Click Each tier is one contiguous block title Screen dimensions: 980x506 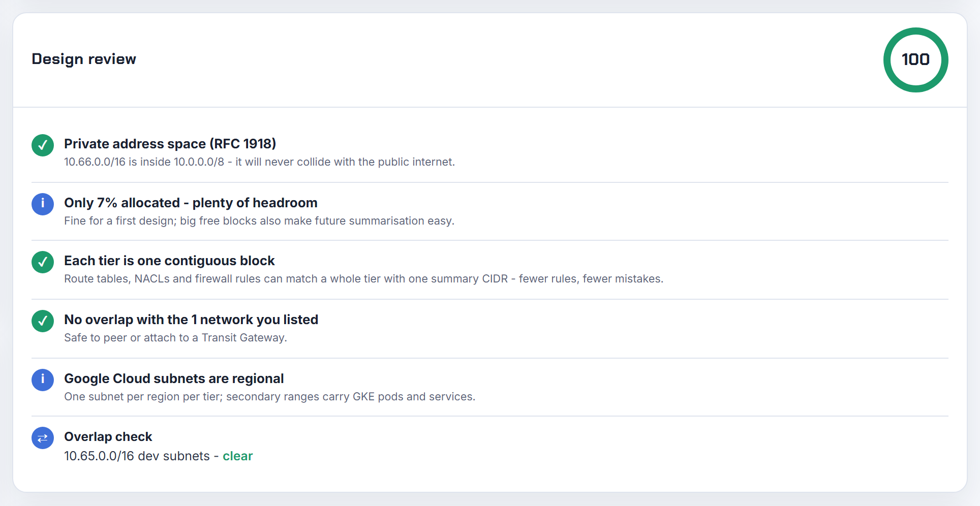tap(169, 261)
